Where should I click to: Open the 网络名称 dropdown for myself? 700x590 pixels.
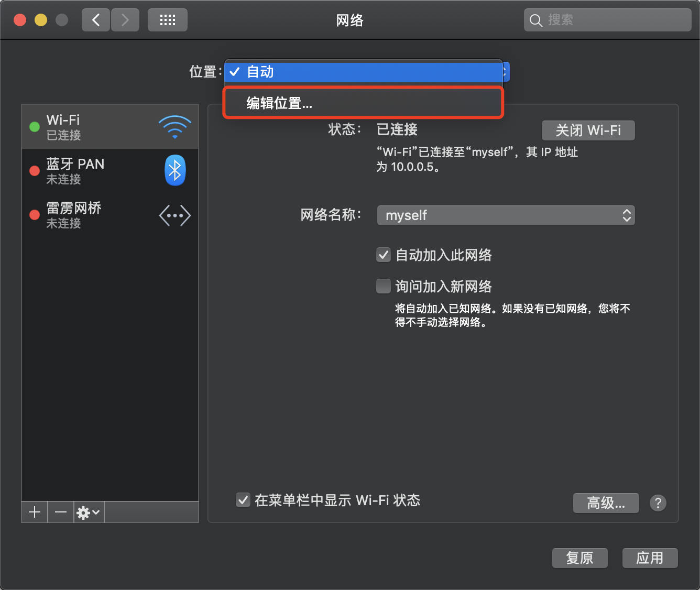pyautogui.click(x=505, y=215)
